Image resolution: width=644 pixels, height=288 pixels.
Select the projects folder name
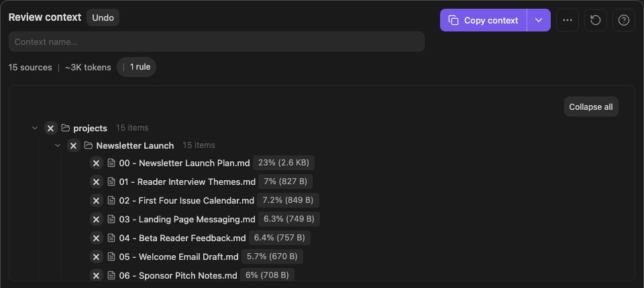[x=91, y=129]
